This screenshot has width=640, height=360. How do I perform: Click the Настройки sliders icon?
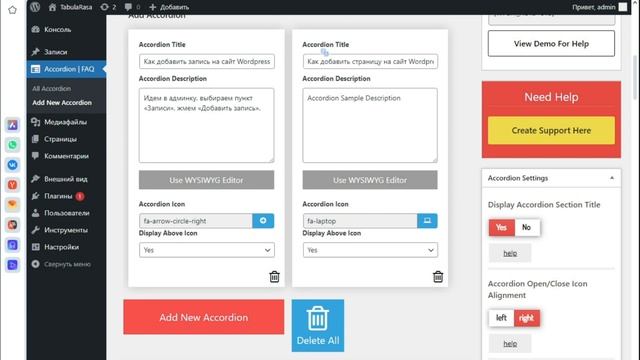pos(36,247)
